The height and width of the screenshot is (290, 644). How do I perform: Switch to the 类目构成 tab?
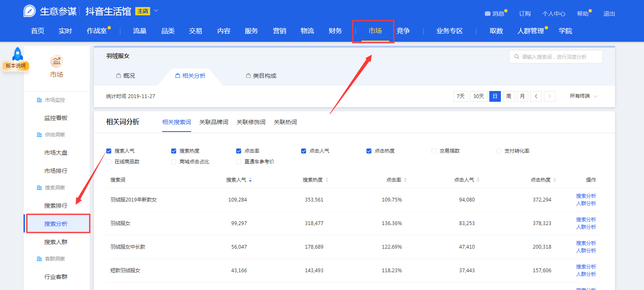pos(261,76)
